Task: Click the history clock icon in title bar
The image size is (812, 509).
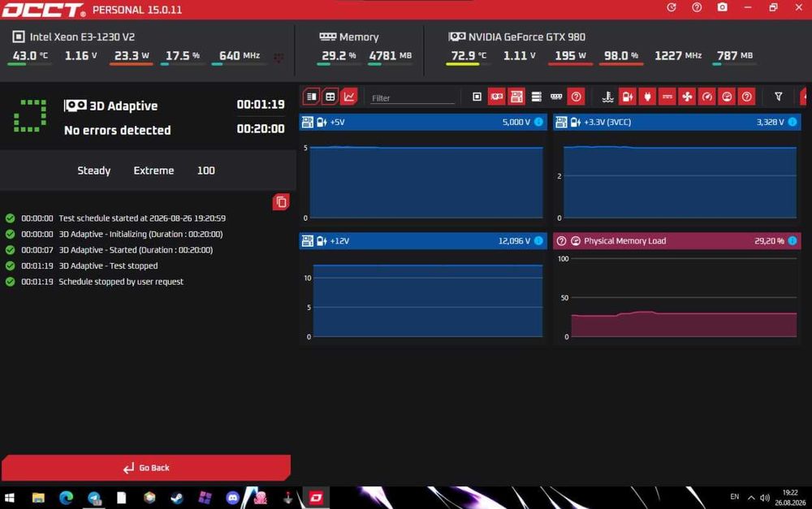Action: click(x=672, y=7)
